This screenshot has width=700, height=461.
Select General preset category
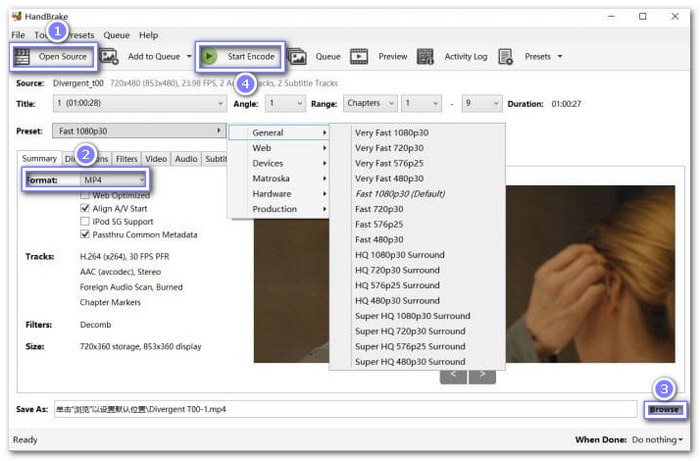point(279,133)
